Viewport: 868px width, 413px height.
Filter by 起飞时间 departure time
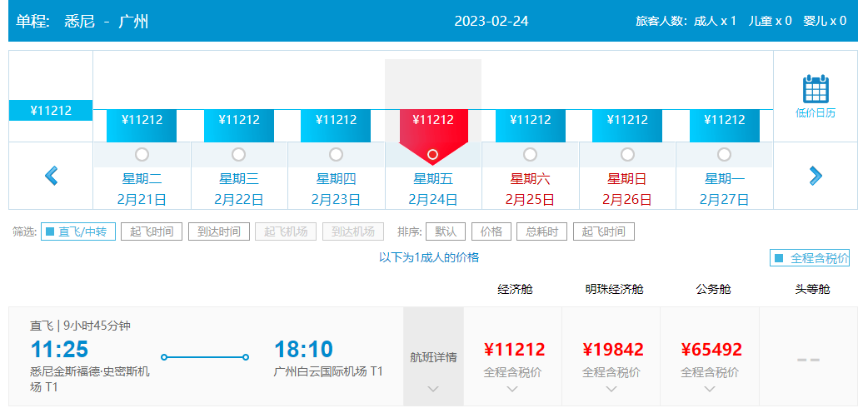(x=151, y=231)
